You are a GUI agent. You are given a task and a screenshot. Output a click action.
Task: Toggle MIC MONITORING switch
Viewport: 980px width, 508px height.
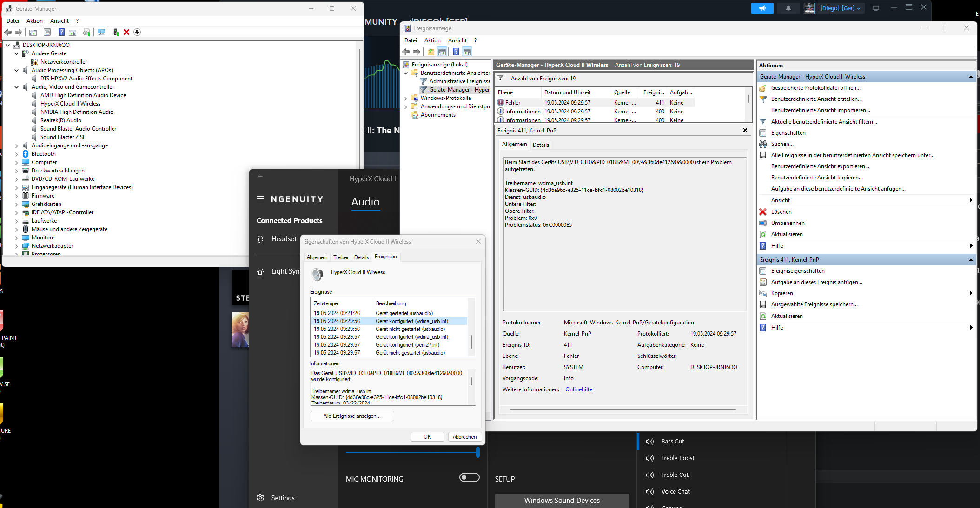click(469, 477)
